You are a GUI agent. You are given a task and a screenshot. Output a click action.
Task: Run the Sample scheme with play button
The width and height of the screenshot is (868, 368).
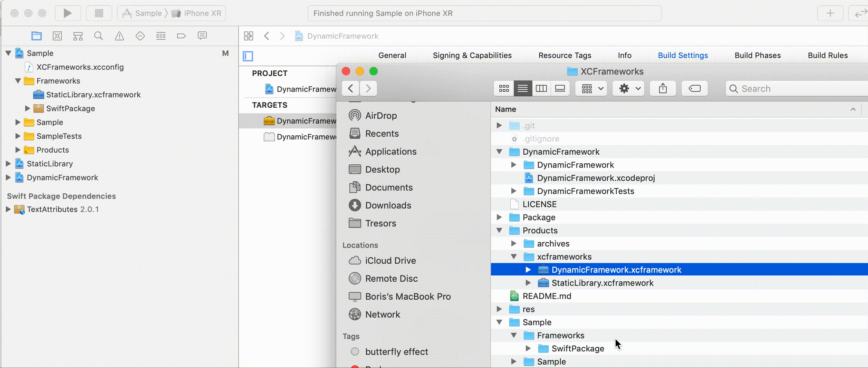click(68, 13)
